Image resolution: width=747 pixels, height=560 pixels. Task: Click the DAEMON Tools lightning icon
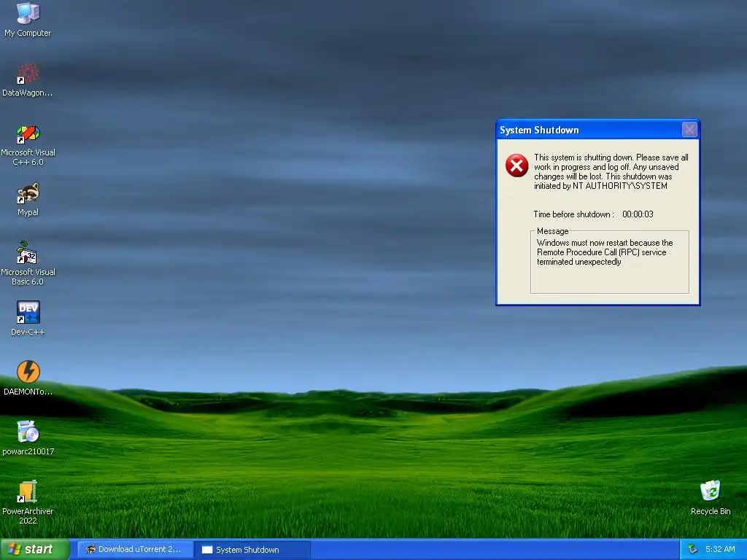pyautogui.click(x=28, y=372)
